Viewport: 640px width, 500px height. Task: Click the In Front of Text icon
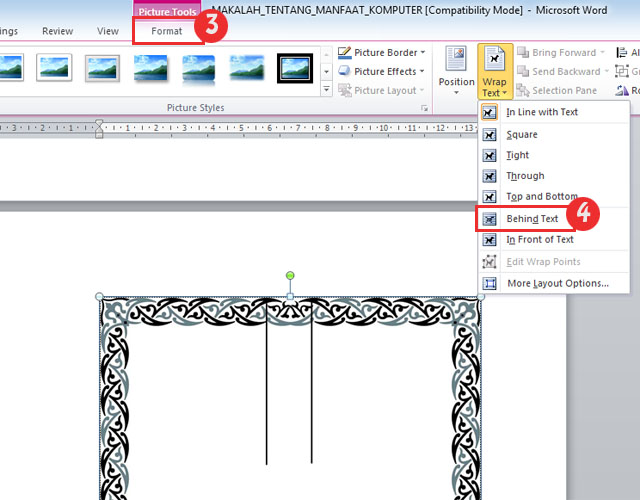click(x=489, y=240)
